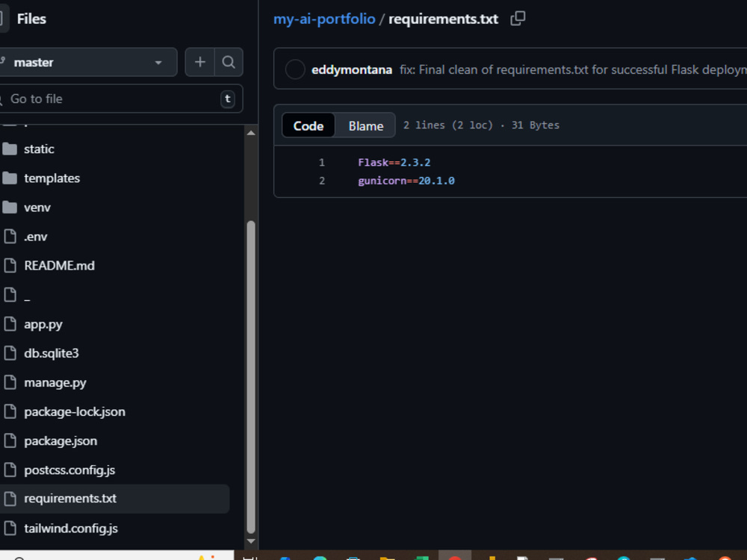Click the Files panel heading
747x560 pixels.
coord(31,19)
